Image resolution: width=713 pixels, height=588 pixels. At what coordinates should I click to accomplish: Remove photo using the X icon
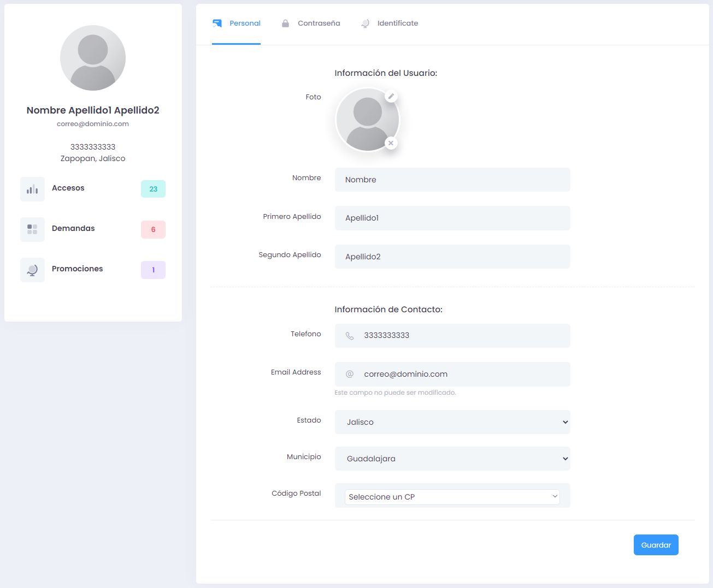pyautogui.click(x=391, y=143)
